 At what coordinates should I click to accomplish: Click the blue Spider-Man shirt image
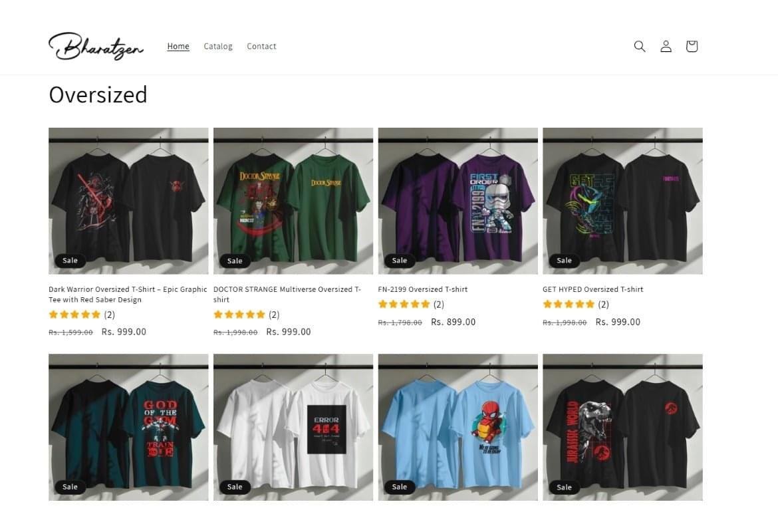pyautogui.click(x=457, y=427)
